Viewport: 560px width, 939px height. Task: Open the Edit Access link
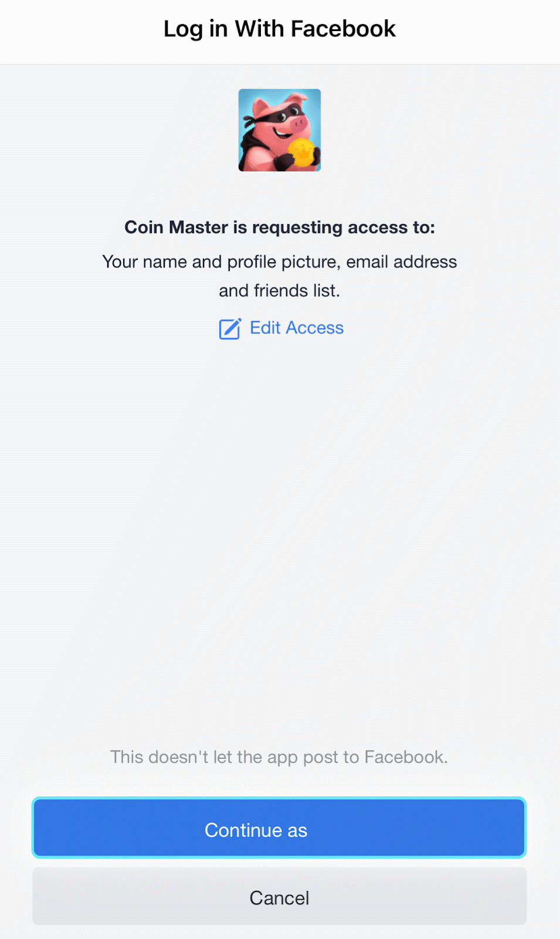click(x=296, y=328)
